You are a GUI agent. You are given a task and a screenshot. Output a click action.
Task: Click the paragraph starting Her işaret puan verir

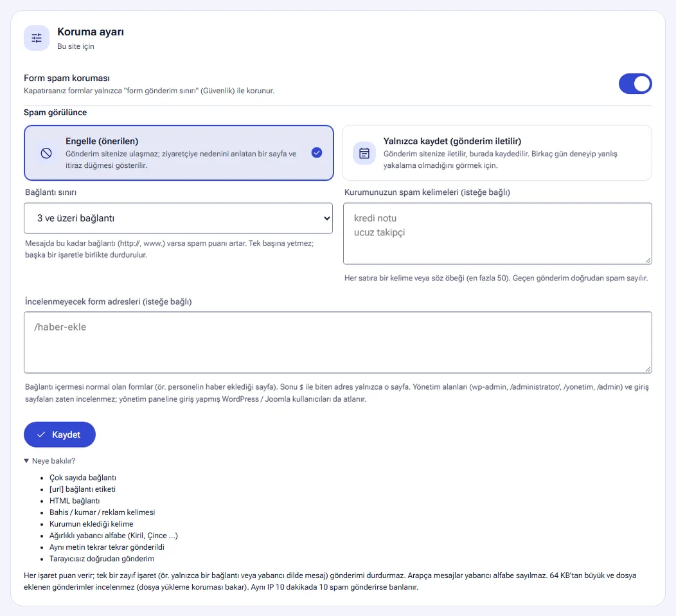click(330, 581)
